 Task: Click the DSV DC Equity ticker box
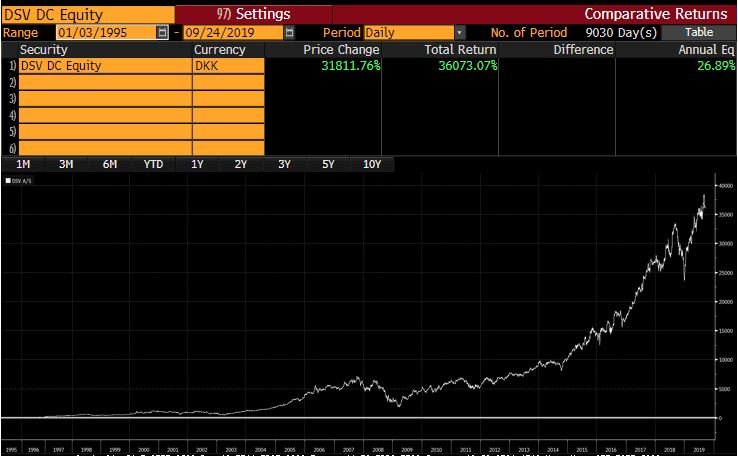pos(88,15)
